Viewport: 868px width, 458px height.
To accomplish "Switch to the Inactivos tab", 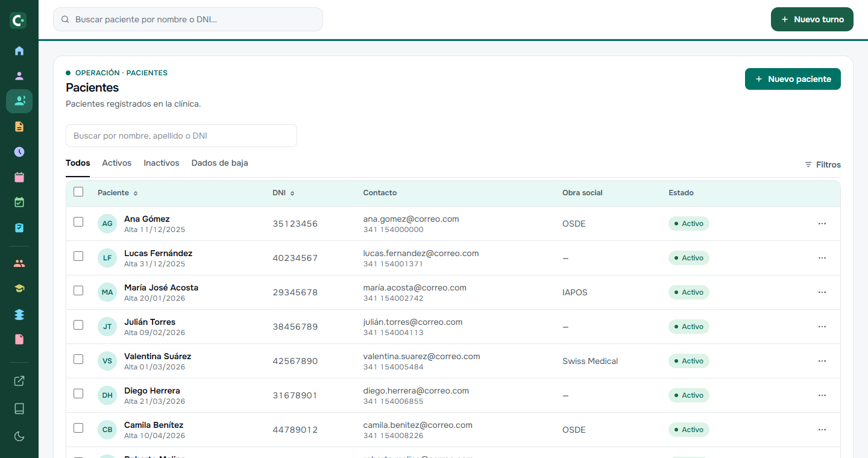I will 162,163.
